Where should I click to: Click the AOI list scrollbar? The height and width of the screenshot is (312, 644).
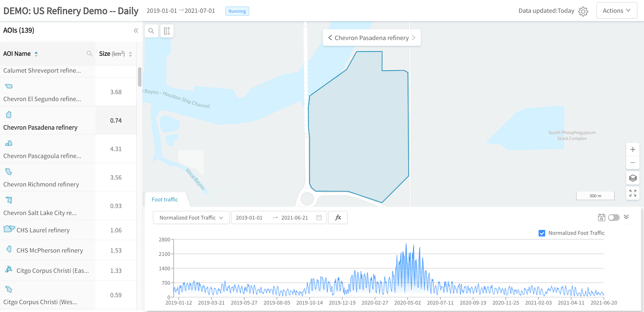click(140, 76)
